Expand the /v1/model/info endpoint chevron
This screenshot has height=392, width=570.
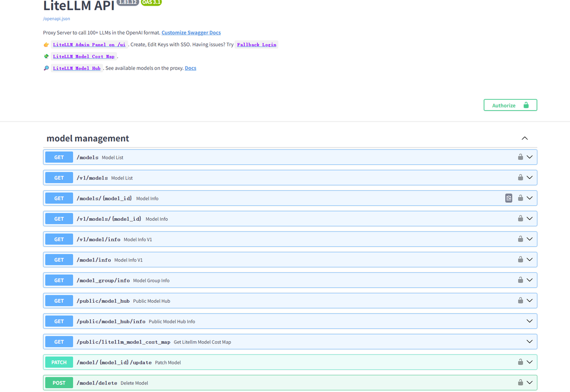pos(530,239)
